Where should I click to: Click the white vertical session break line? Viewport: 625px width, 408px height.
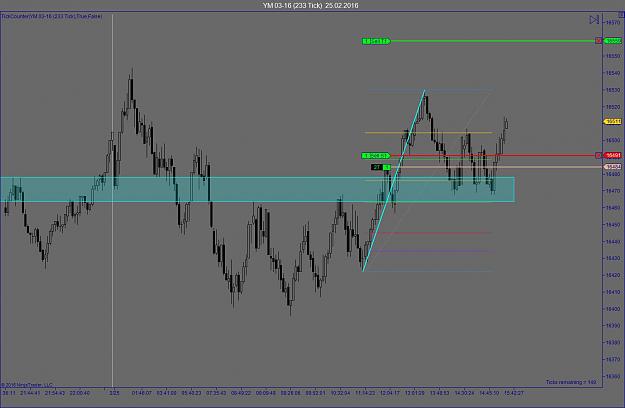[112, 199]
